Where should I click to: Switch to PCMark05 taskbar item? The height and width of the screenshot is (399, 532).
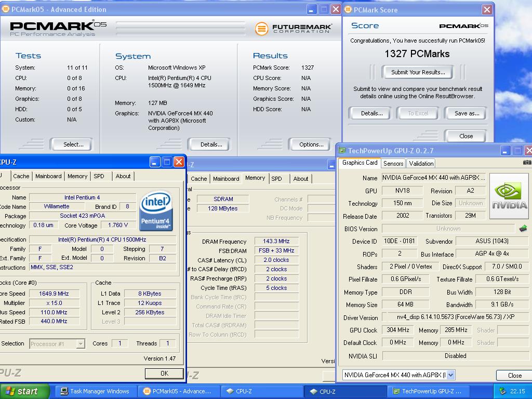tap(179, 391)
